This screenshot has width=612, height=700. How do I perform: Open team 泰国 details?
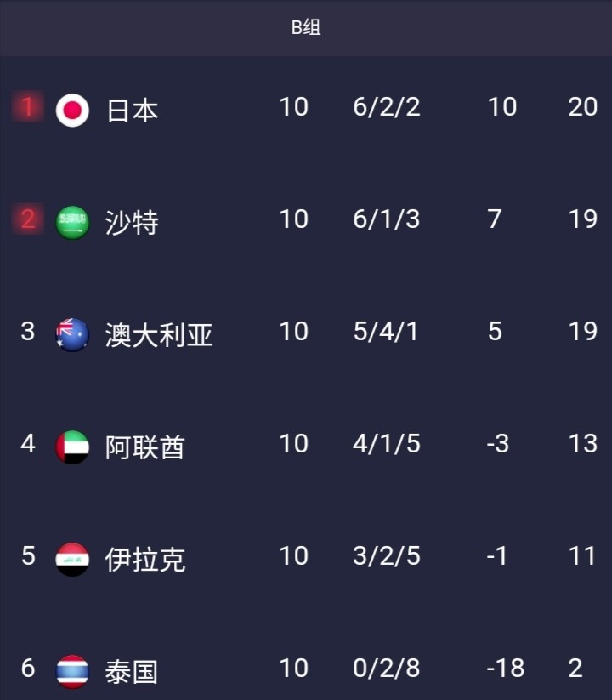click(x=132, y=672)
